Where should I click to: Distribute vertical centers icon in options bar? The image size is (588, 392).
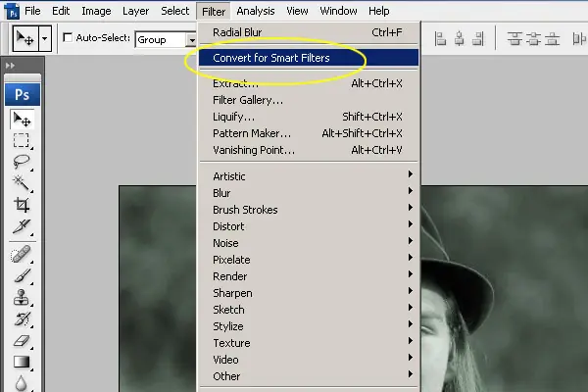tap(533, 38)
